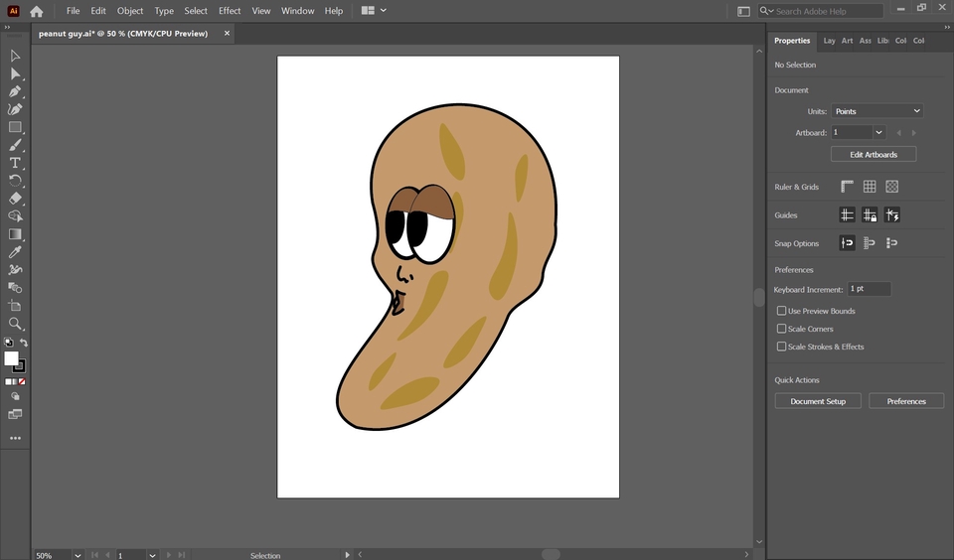Click the workspace panel layout icon
Image resolution: width=954 pixels, height=560 pixels.
(x=743, y=11)
